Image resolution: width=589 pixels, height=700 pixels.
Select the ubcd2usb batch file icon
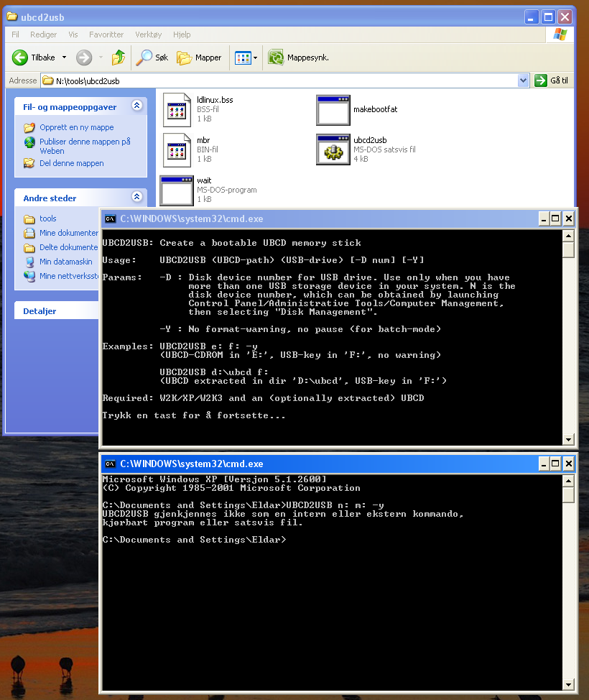click(x=333, y=149)
